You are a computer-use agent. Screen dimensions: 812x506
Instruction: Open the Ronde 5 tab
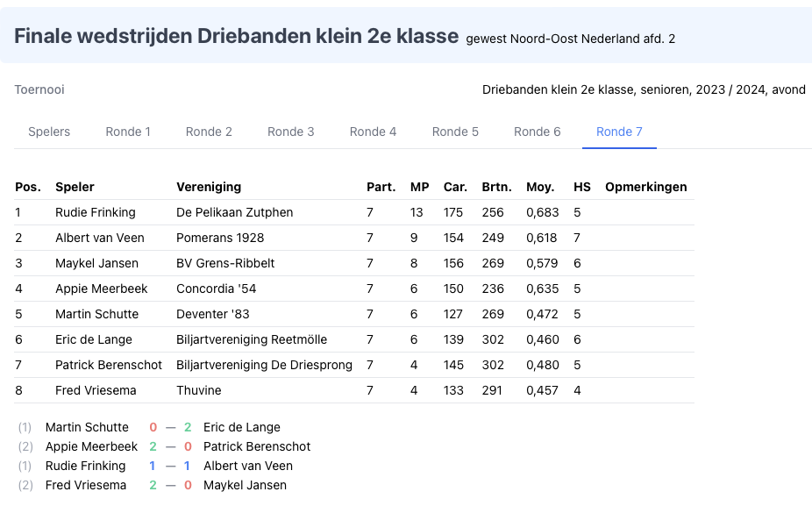pos(455,132)
